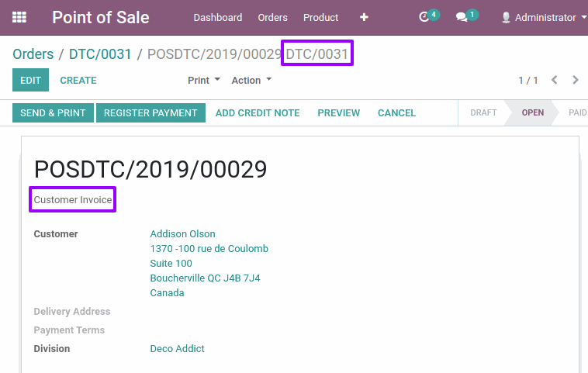Expand the Print dropdown
The width and height of the screenshot is (588, 373).
(203, 80)
